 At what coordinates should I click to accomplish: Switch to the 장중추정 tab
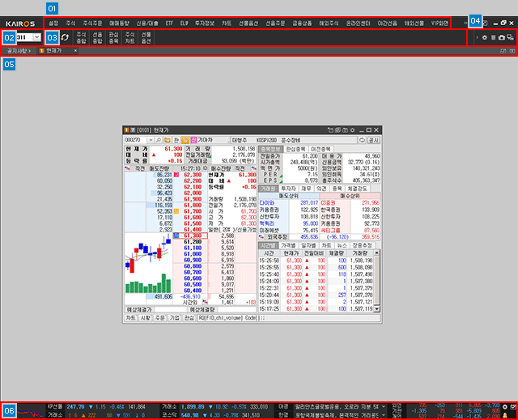363,245
